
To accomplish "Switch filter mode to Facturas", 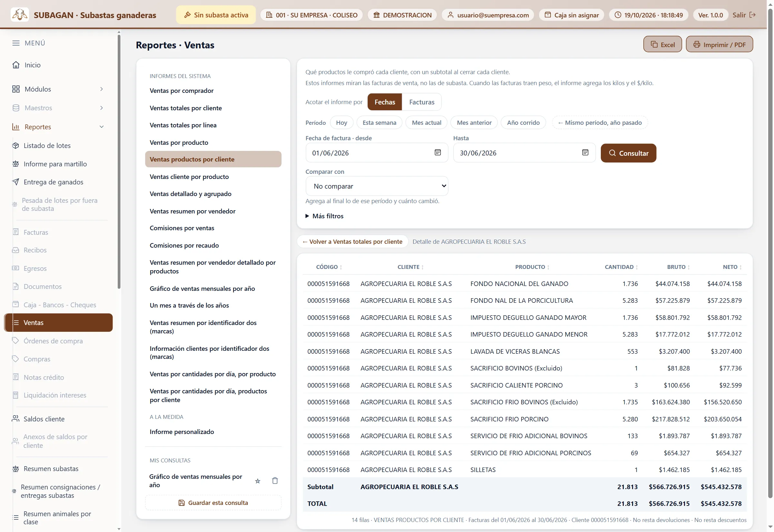I will 421,102.
